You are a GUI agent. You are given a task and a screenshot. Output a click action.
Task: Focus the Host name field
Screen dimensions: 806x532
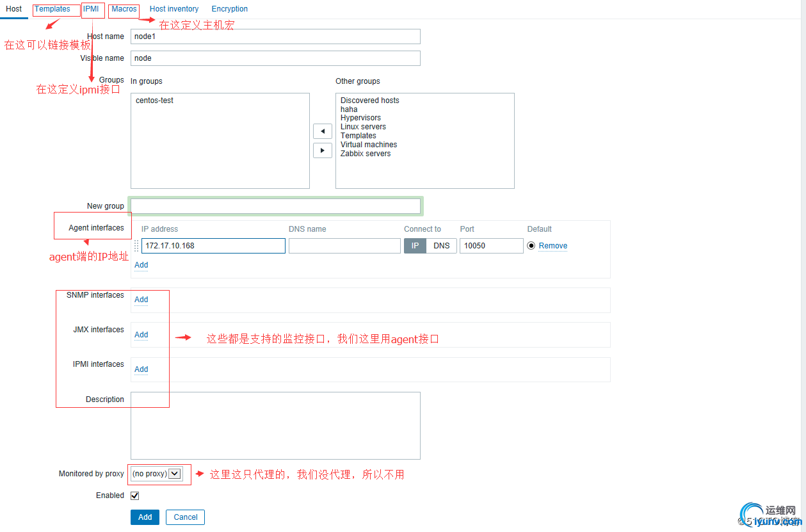(x=275, y=36)
